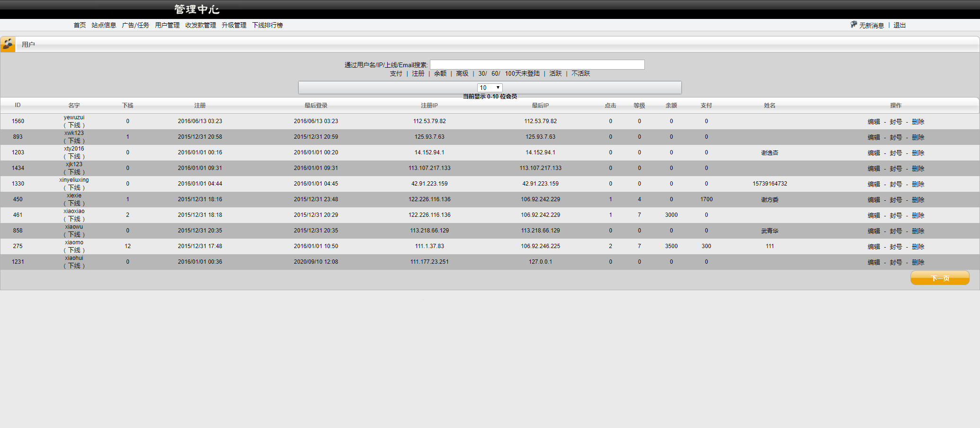Screen dimensions: 980x428
Task: Open the page size dropdown showing 10
Action: [490, 88]
